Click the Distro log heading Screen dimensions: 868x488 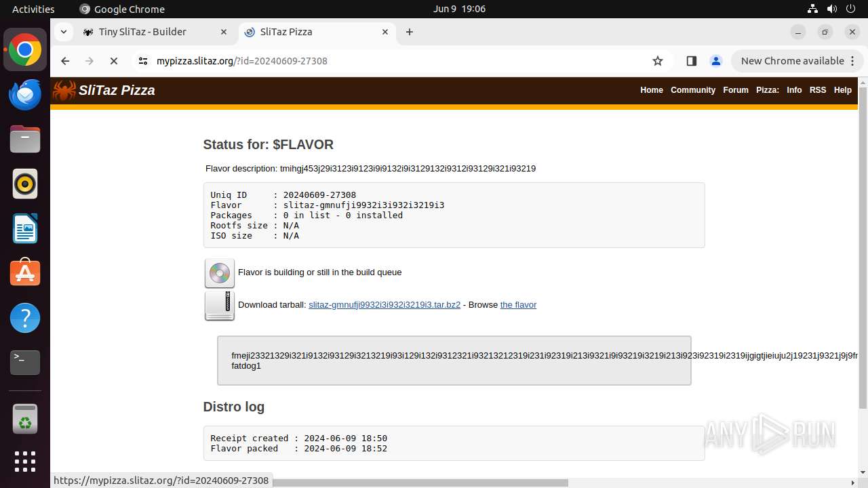234,407
